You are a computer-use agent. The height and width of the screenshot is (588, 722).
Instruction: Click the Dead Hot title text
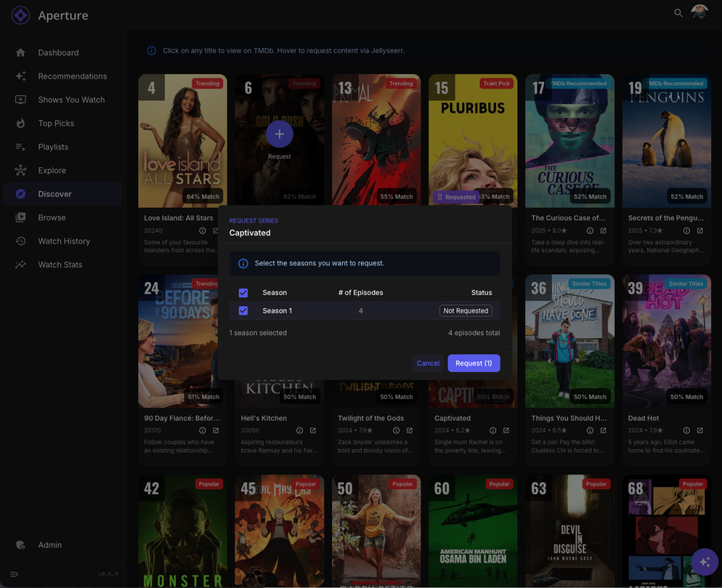(644, 418)
